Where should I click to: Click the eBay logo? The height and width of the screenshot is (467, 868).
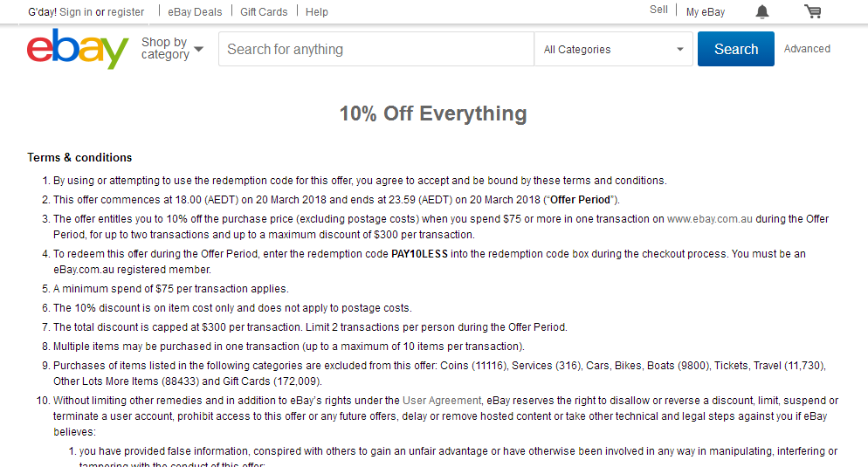click(x=78, y=49)
